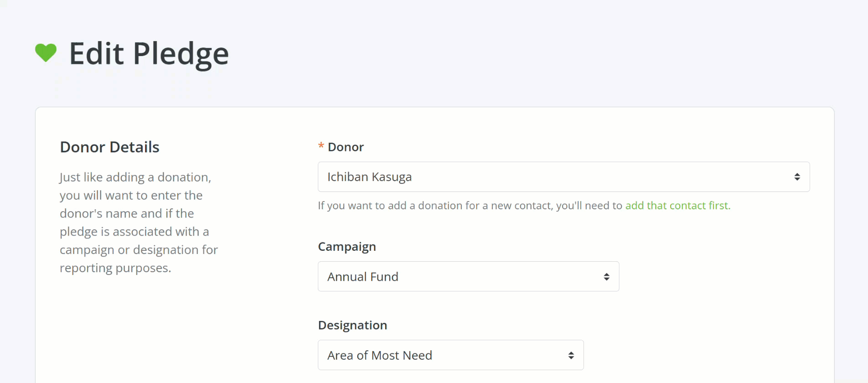This screenshot has width=868, height=383.
Task: Click the 'Donor Details' section heading
Action: point(109,147)
